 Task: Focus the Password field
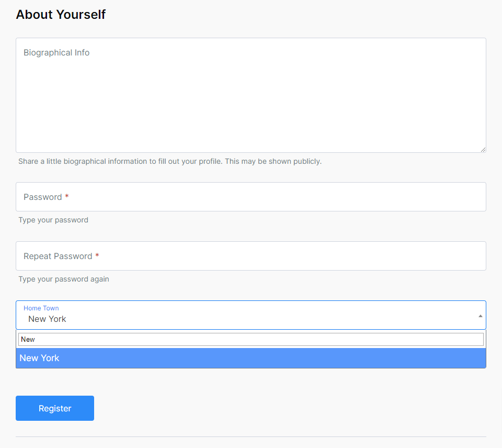(250, 197)
